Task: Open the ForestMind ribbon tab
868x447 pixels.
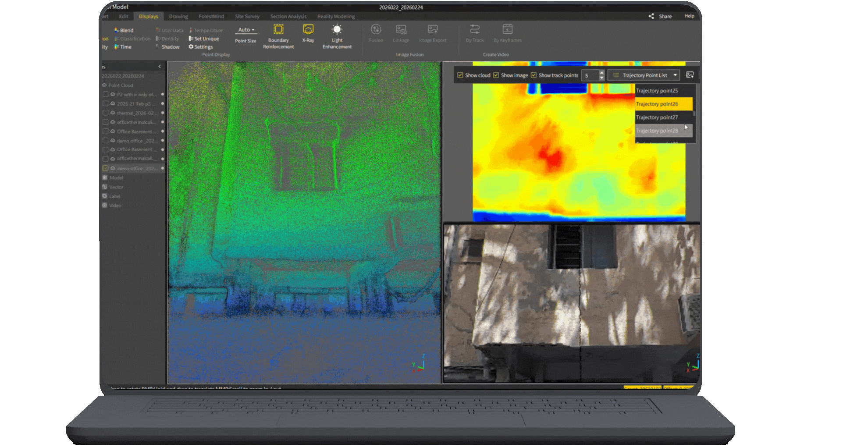Action: click(211, 17)
